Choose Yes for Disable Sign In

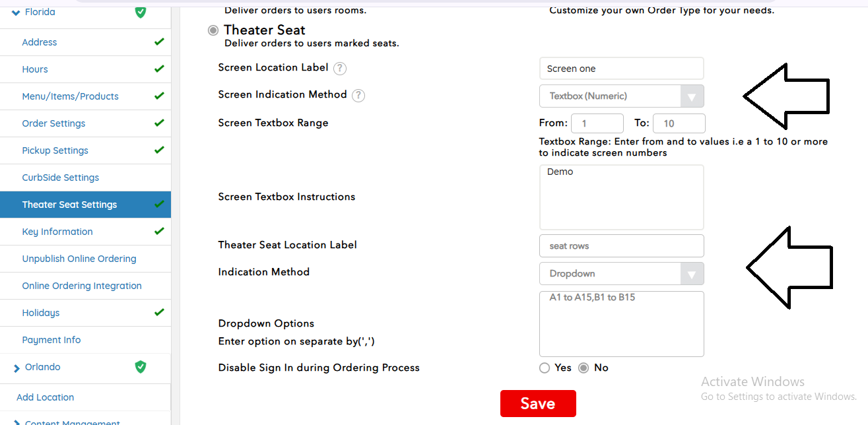[545, 368]
